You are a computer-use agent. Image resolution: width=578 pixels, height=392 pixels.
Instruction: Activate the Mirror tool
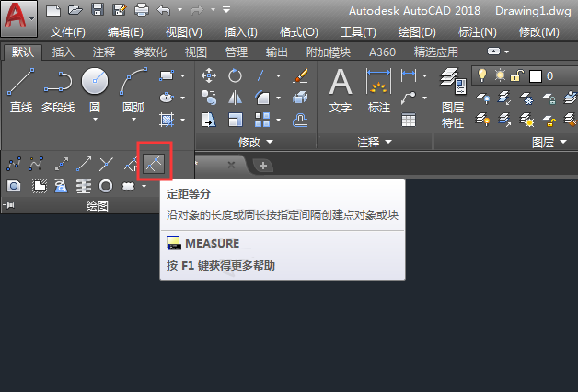point(235,98)
